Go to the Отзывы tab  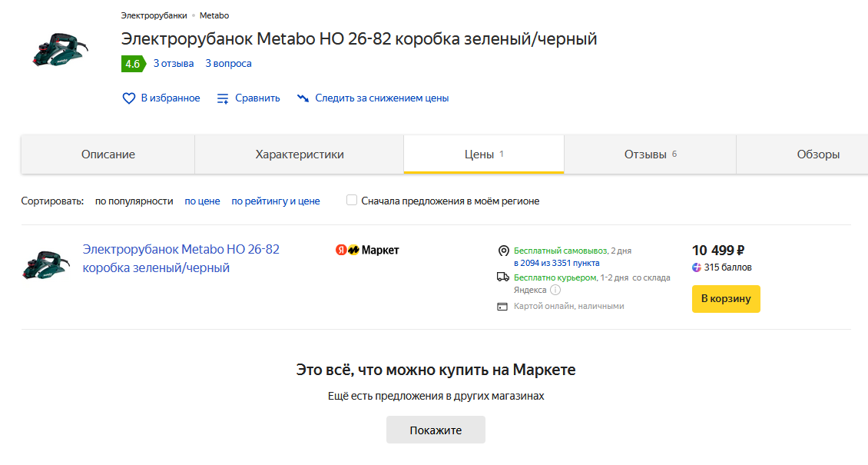pyautogui.click(x=650, y=154)
